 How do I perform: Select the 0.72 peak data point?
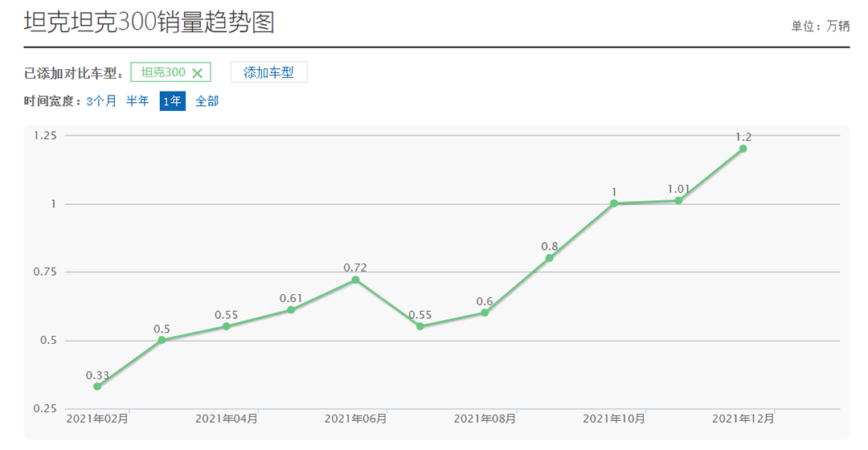(355, 280)
